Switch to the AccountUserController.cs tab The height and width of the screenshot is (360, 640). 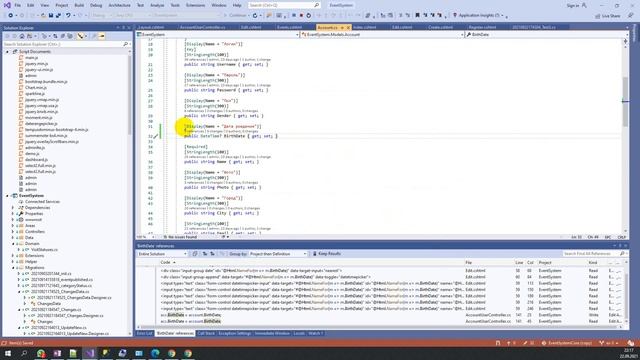point(203,27)
